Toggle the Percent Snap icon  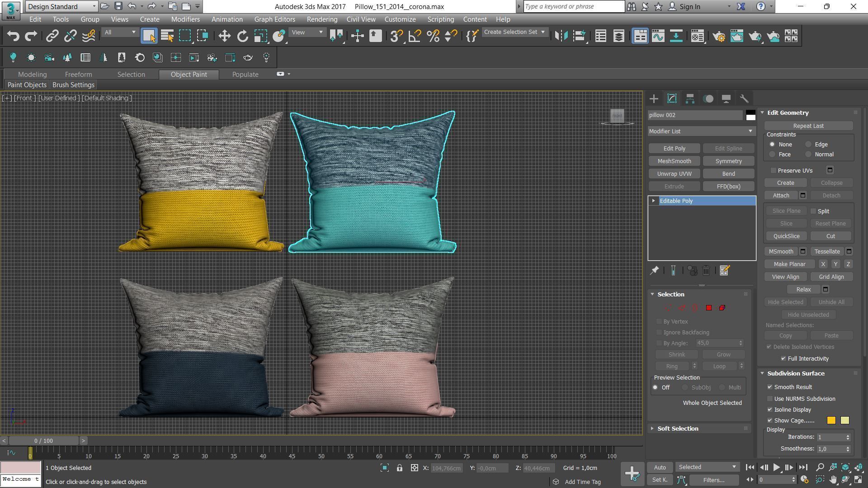(433, 36)
